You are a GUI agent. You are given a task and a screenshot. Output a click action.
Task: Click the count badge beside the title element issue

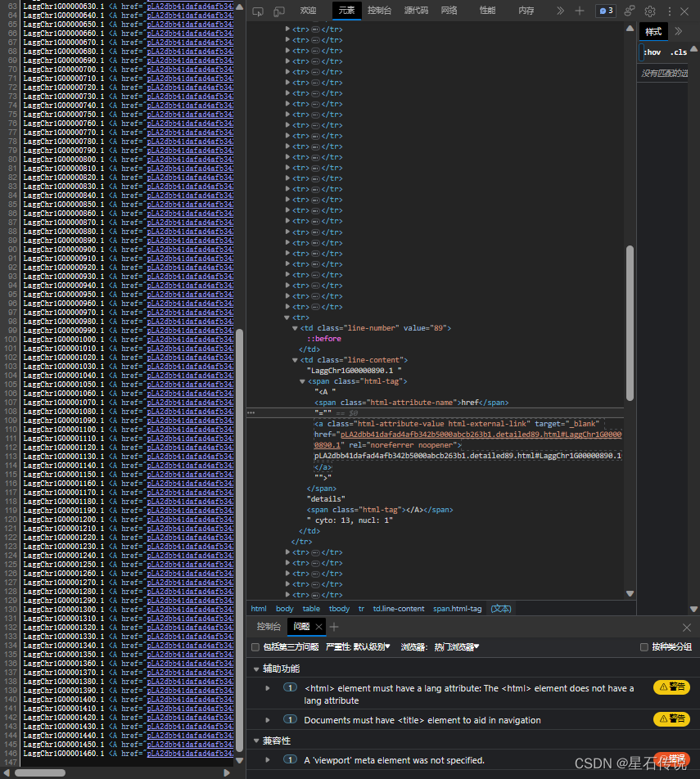290,719
